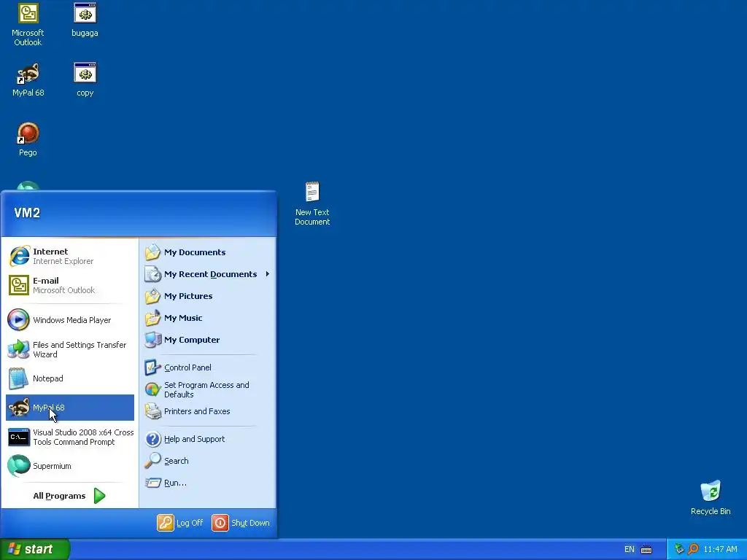Select the Recycle Bin icon

click(x=711, y=498)
